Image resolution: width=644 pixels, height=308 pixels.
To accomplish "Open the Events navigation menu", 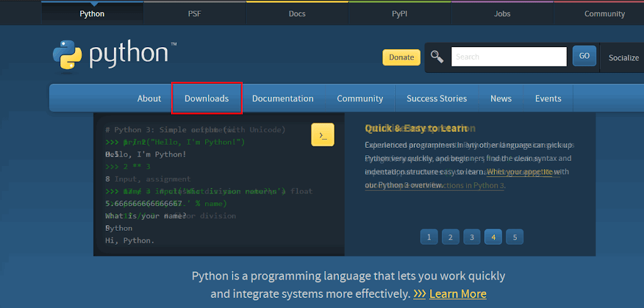I will (548, 99).
